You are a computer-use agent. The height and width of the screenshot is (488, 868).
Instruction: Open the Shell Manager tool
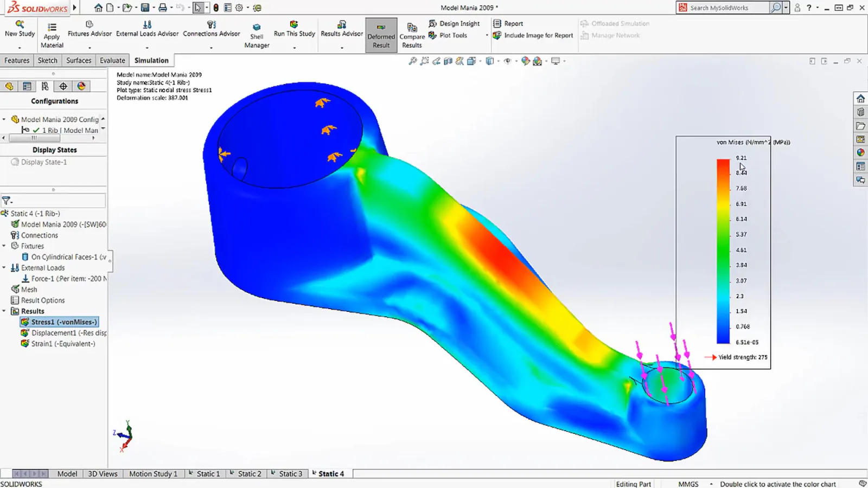pos(257,36)
